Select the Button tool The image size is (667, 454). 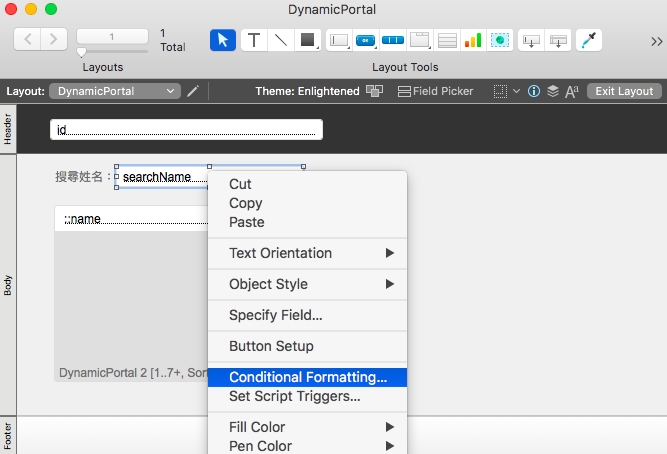[x=365, y=40]
